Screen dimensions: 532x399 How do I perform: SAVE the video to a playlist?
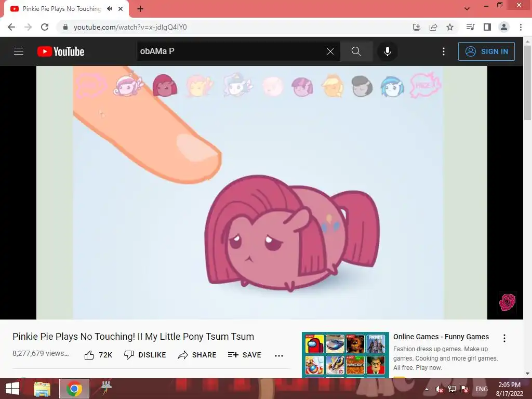click(244, 355)
